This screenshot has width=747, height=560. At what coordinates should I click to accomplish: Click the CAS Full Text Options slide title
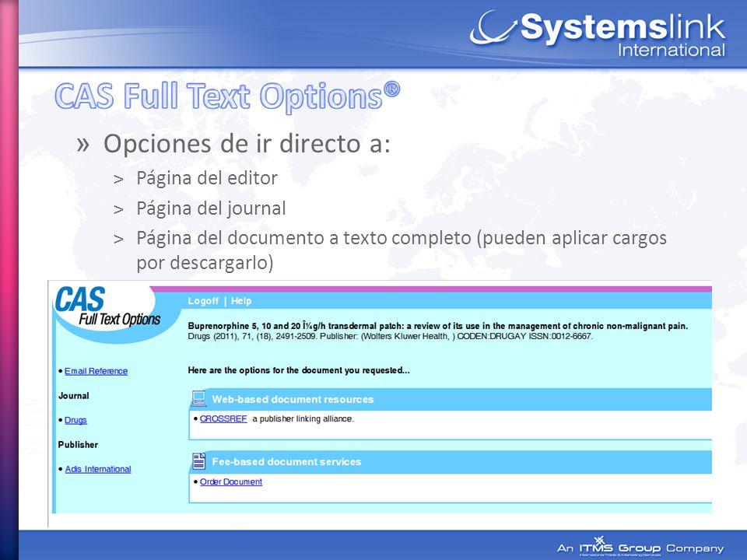227,96
